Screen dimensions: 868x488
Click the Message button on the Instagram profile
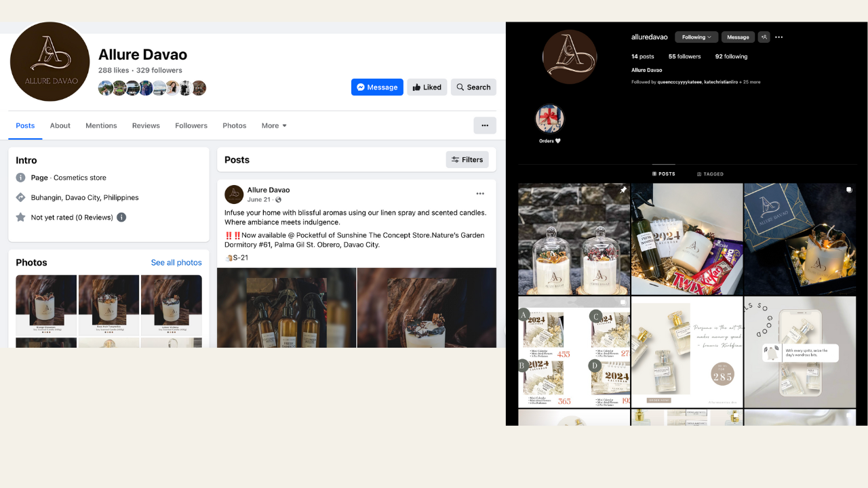(x=738, y=37)
